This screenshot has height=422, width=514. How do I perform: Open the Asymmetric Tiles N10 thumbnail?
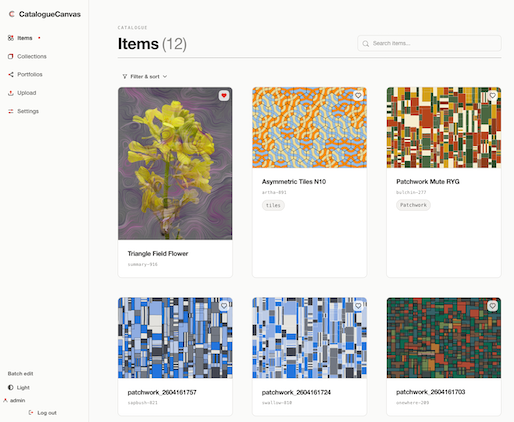309,127
